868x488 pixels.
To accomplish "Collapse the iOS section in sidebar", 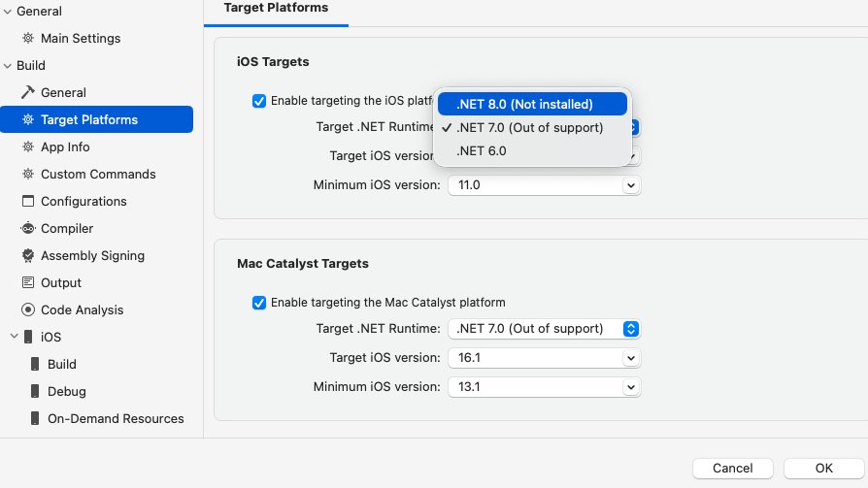I will pos(14,338).
